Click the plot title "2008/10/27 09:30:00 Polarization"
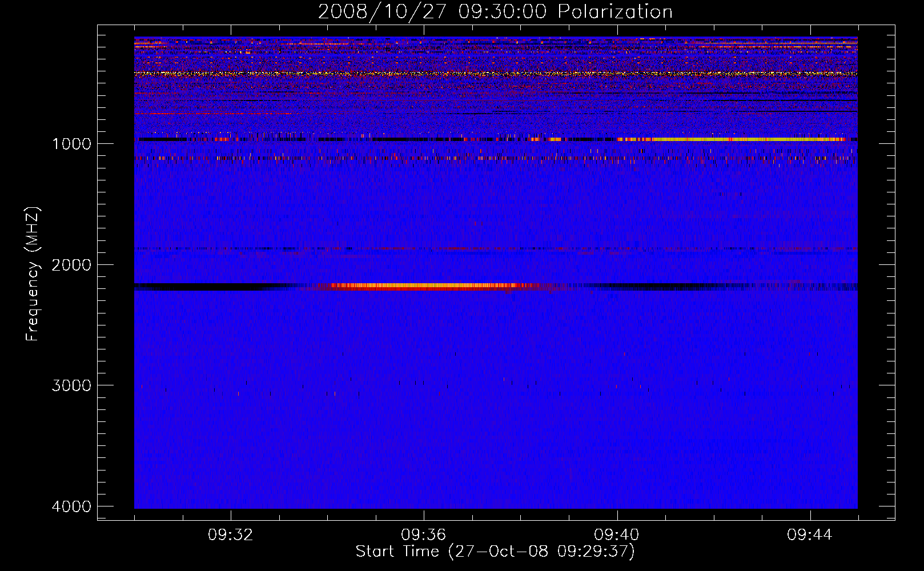This screenshot has width=924, height=571. (x=495, y=12)
